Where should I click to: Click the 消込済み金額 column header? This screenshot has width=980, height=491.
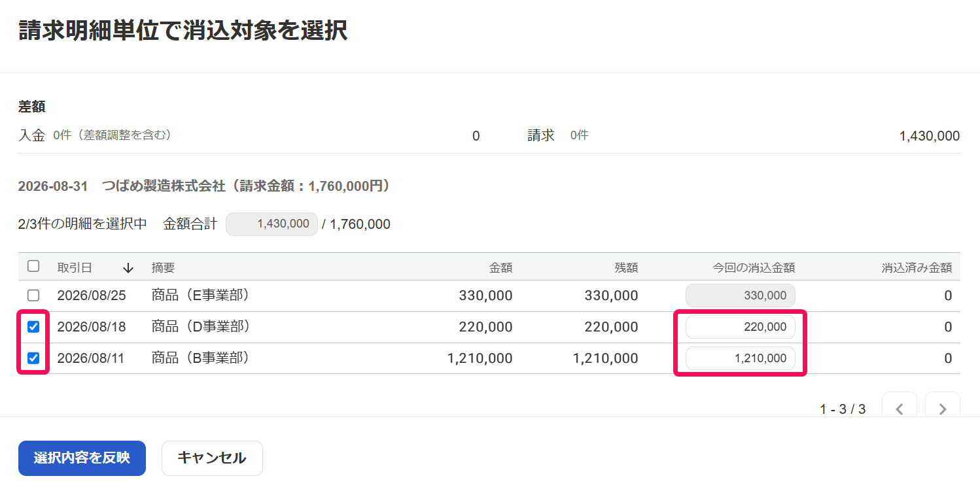coord(917,267)
